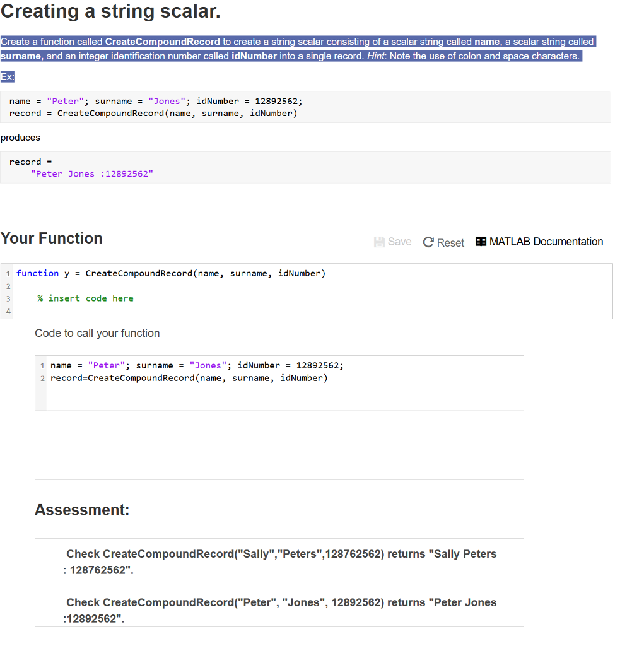
Task: Click line 2 of the function call code
Action: tap(189, 378)
